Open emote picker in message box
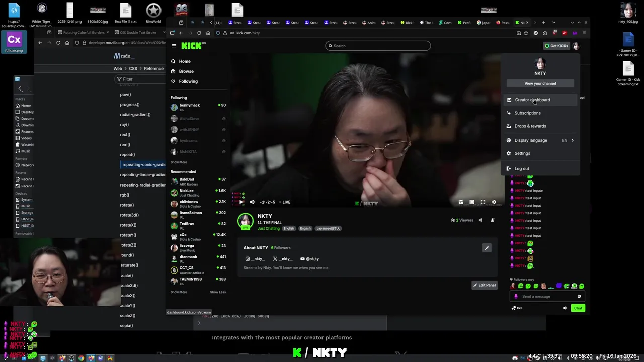644x362 pixels. (579, 296)
